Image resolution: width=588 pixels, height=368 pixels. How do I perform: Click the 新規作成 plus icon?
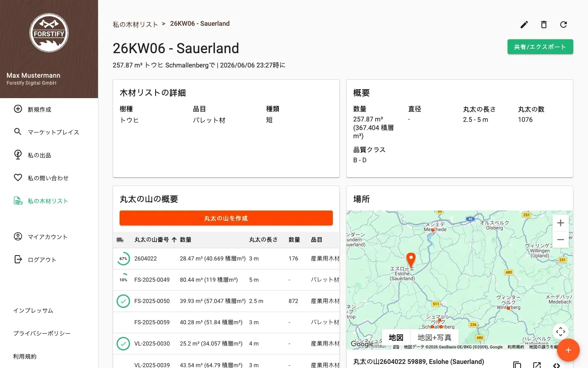pyautogui.click(x=18, y=109)
